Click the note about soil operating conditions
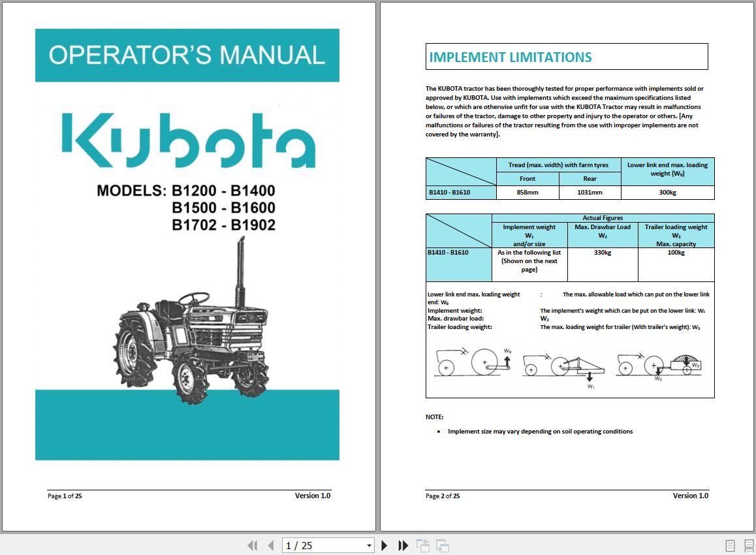This screenshot has height=555, width=756. pyautogui.click(x=540, y=432)
